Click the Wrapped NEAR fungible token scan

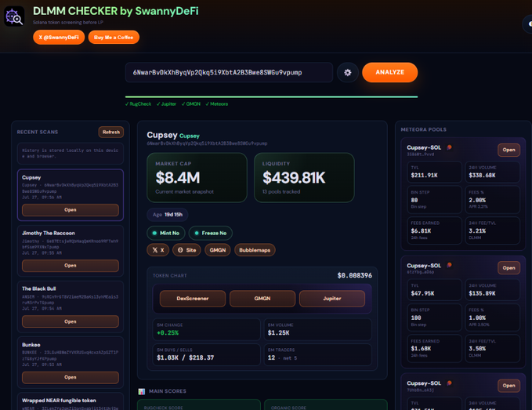point(71,401)
